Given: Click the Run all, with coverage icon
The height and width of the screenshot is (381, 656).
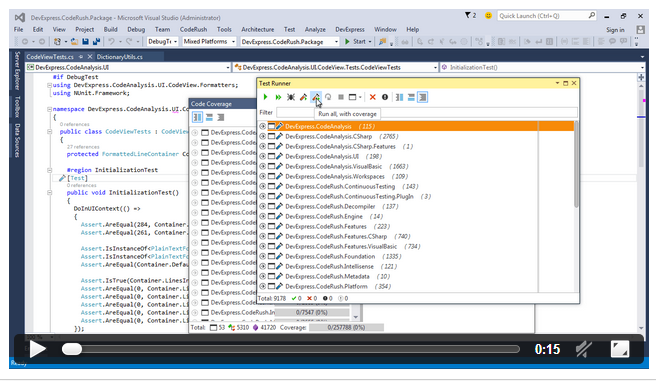Looking at the screenshot, I should point(316,97).
